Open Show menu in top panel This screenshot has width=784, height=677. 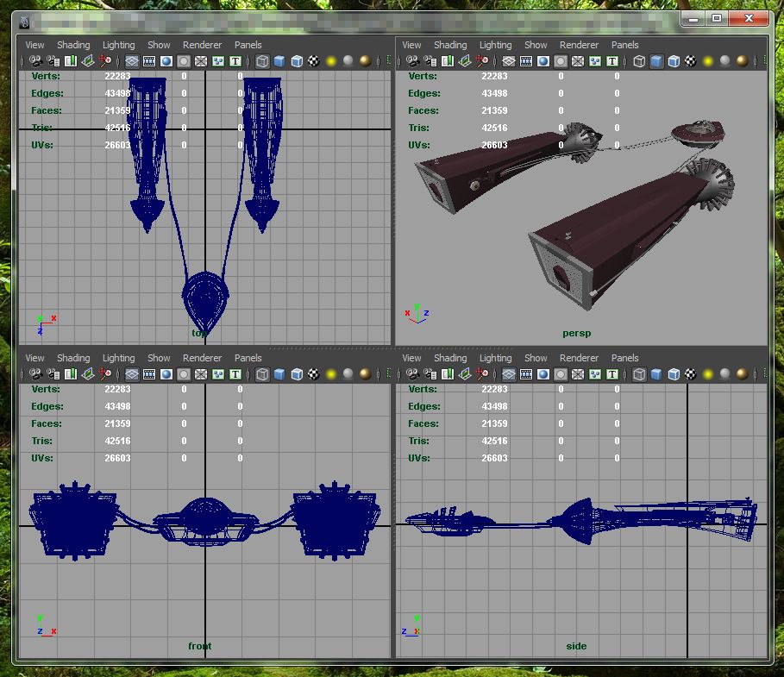[159, 45]
